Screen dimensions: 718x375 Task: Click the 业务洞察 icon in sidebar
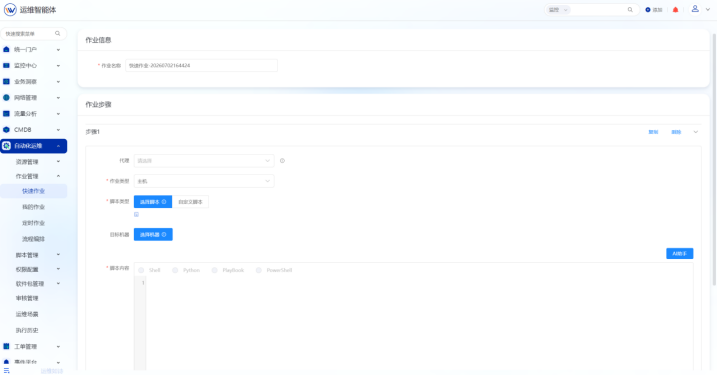[6, 82]
